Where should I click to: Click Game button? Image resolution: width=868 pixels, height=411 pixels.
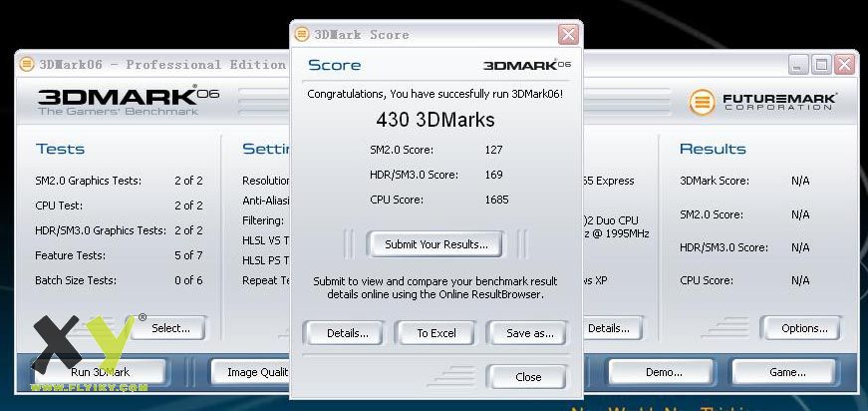[x=786, y=372]
